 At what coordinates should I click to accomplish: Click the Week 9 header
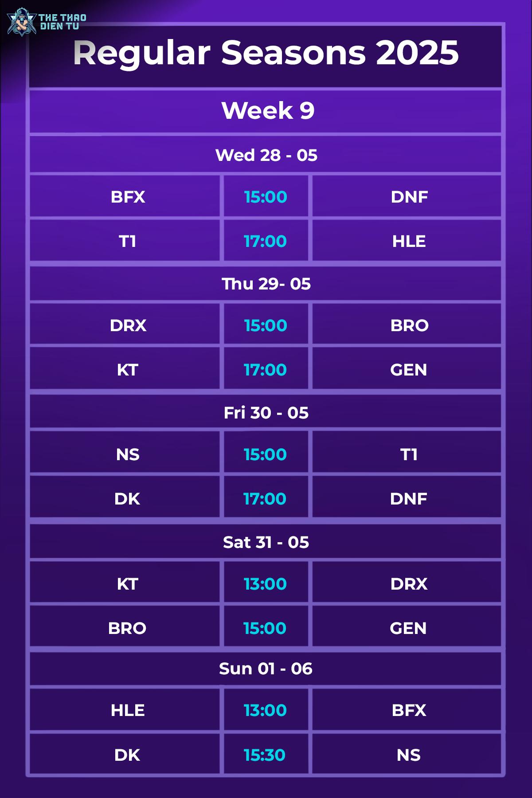pos(268,110)
